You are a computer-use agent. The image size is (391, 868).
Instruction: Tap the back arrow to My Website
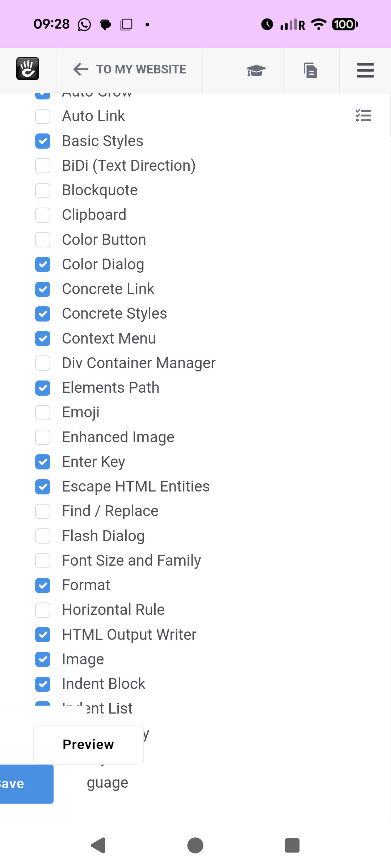(x=81, y=69)
